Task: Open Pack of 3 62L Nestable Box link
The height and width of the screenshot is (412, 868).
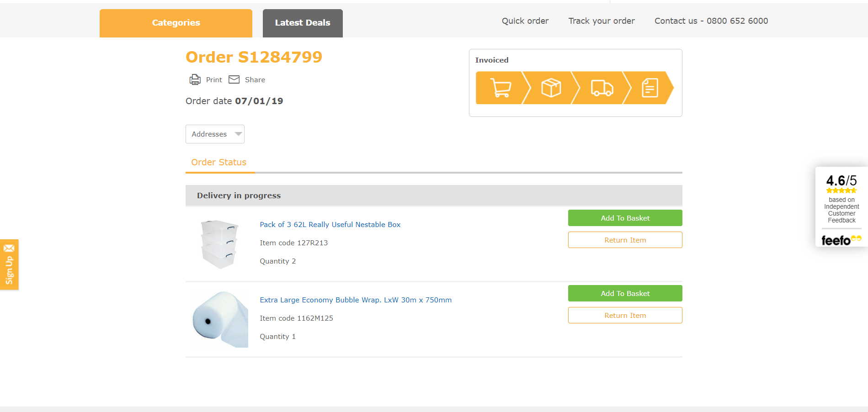Action: [x=330, y=224]
